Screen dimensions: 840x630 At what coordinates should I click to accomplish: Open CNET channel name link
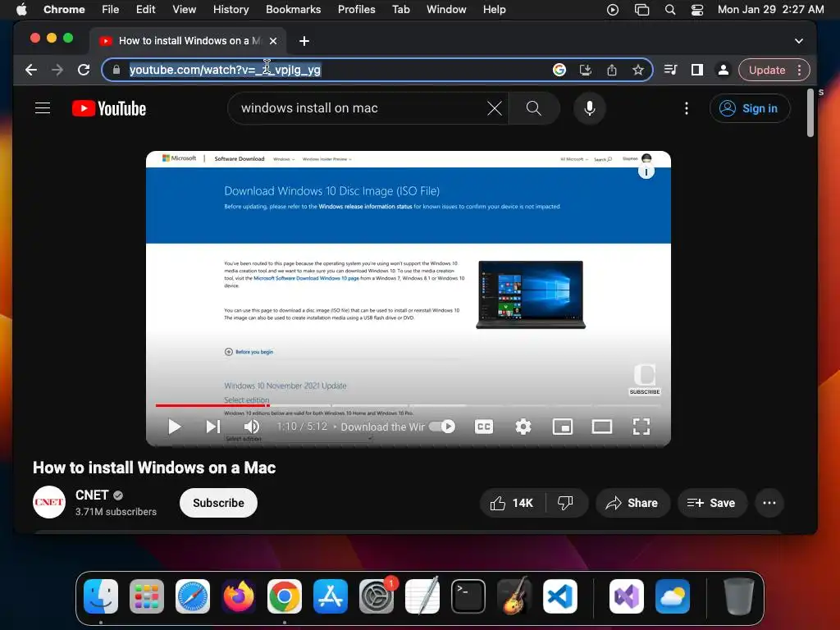click(x=92, y=495)
